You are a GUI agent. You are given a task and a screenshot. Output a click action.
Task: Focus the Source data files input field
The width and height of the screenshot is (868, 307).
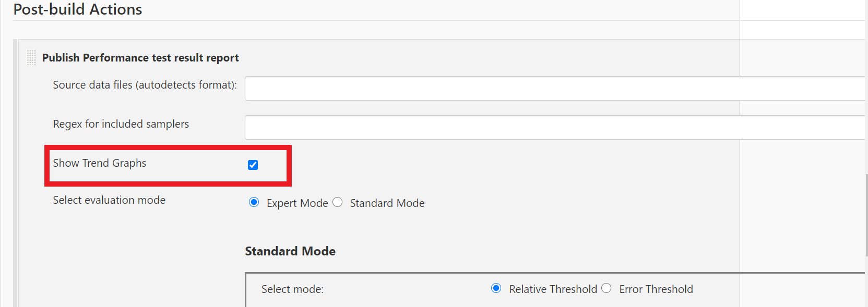click(x=555, y=88)
